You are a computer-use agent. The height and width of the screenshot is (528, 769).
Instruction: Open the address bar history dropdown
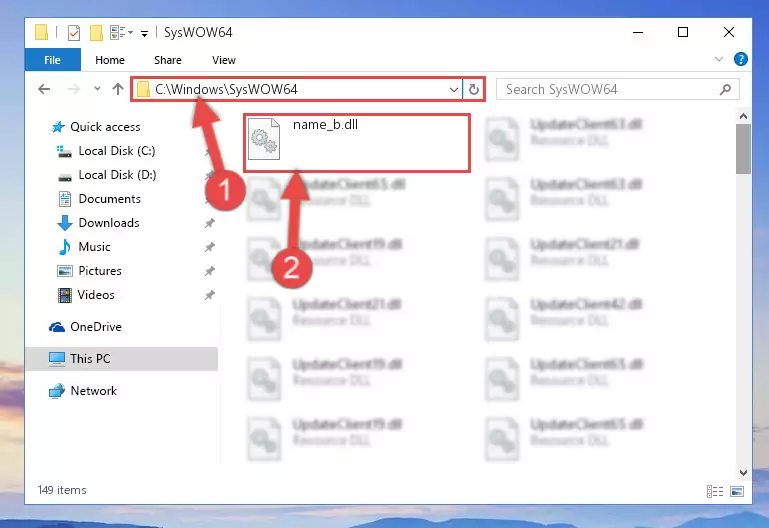(x=454, y=89)
